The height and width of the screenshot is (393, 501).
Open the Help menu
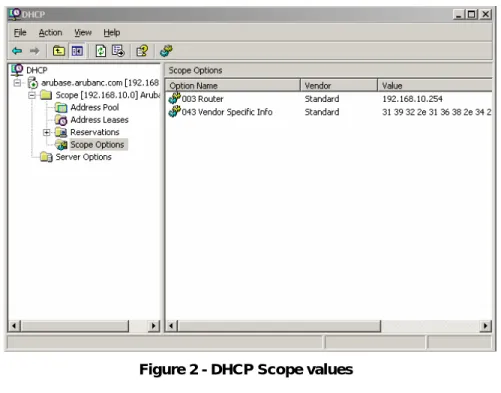pyautogui.click(x=112, y=32)
